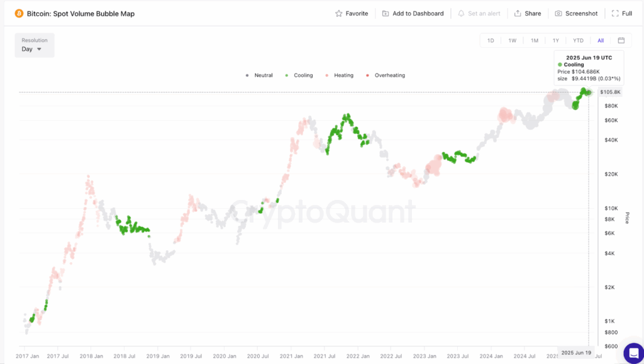The width and height of the screenshot is (644, 364).
Task: Click the Set an alert bell icon
Action: coord(461,13)
